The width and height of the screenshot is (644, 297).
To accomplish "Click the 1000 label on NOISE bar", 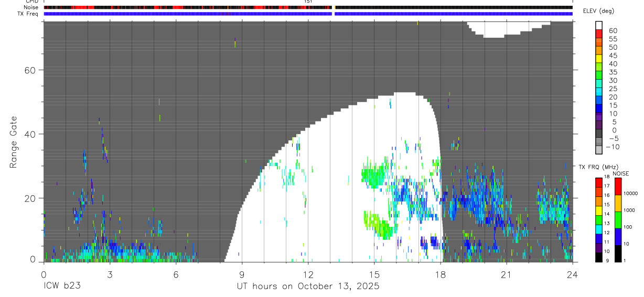I will coord(630,211).
